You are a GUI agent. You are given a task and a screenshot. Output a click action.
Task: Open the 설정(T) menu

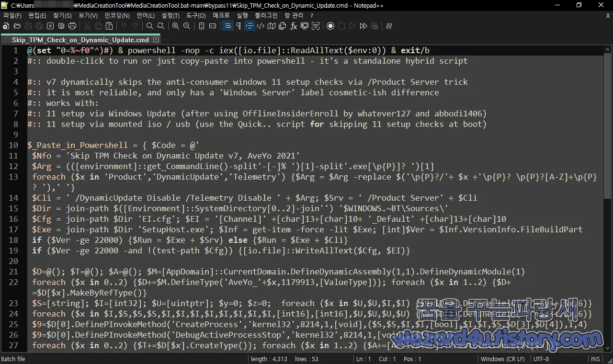170,16
